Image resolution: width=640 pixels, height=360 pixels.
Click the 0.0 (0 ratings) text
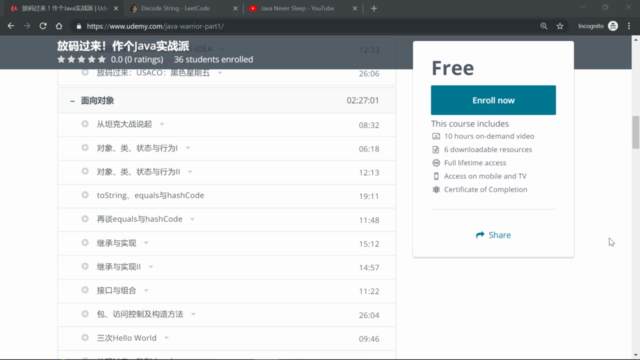[x=137, y=60]
